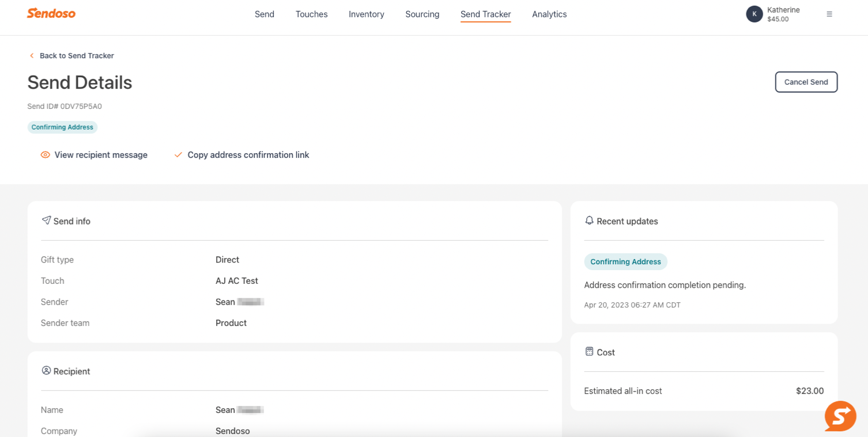Click the Sendoso logo
The image size is (868, 437).
point(51,13)
